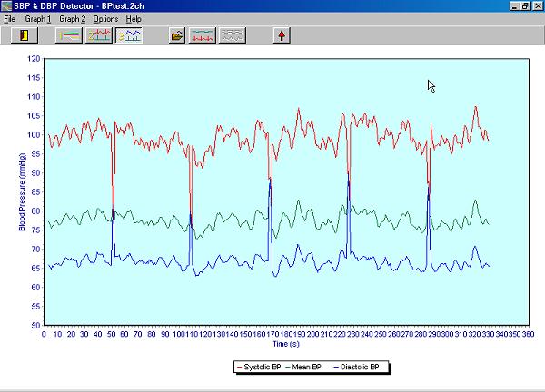Click the single-trace graph toolbar icon
This screenshot has height=392, width=545.
69,35
